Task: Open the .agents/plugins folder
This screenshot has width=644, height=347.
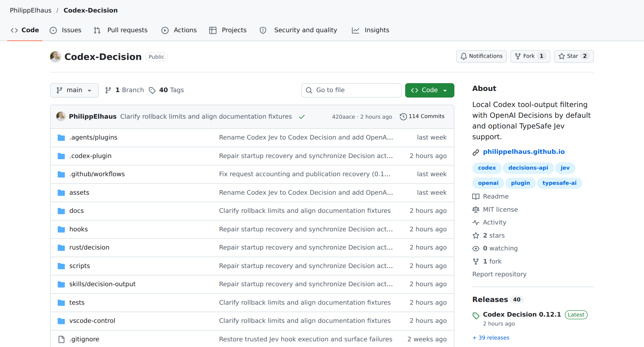Action: [93, 137]
